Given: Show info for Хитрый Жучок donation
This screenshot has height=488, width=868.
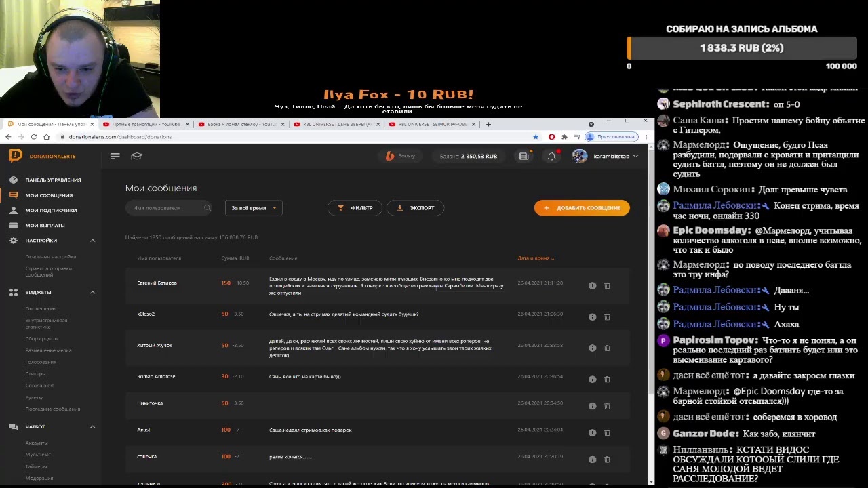Looking at the screenshot, I should pyautogui.click(x=592, y=348).
